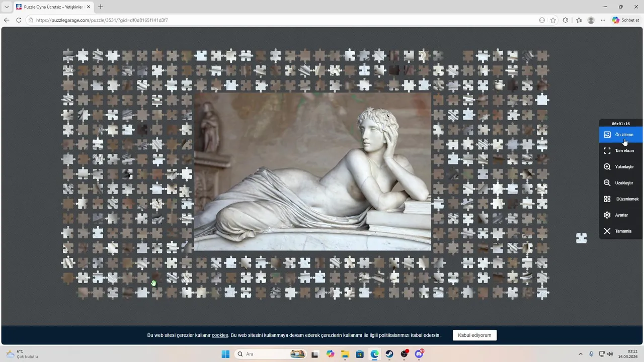Open Task View on the taskbar
Screen dimensions: 644x362
pos(315,354)
